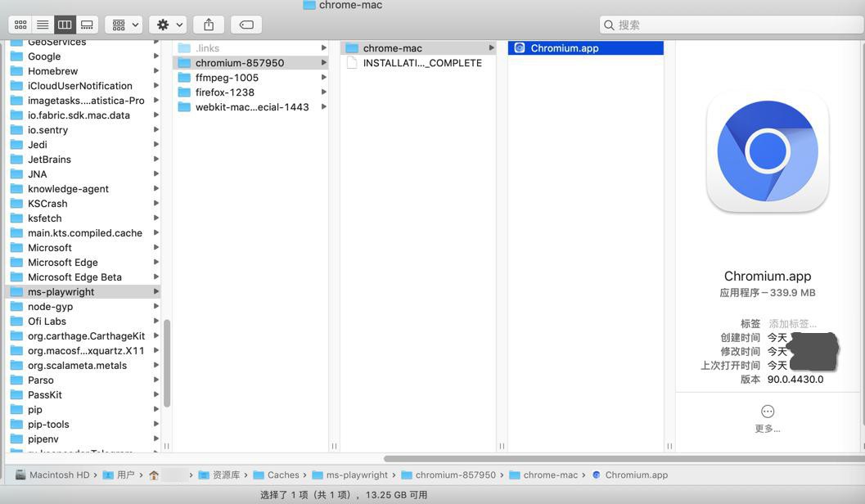This screenshot has width=865, height=504.
Task: Click the first column vertical scrollbar
Action: (167, 362)
